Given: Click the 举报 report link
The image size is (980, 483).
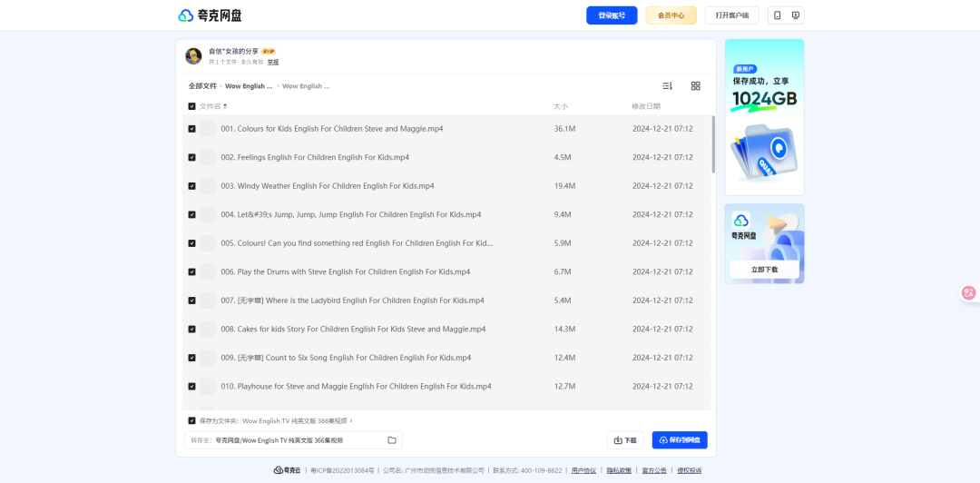Looking at the screenshot, I should pyautogui.click(x=273, y=62).
